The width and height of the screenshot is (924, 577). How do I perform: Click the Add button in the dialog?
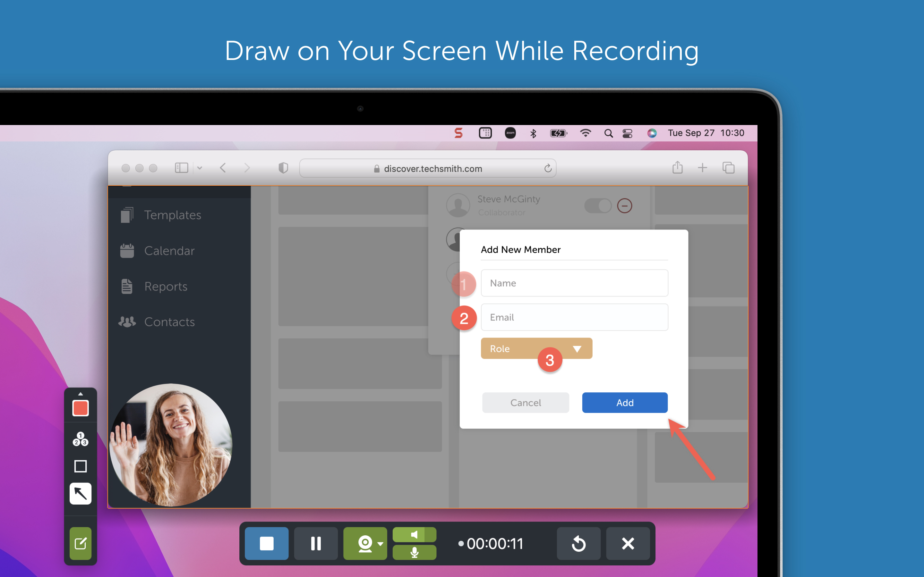click(x=624, y=402)
